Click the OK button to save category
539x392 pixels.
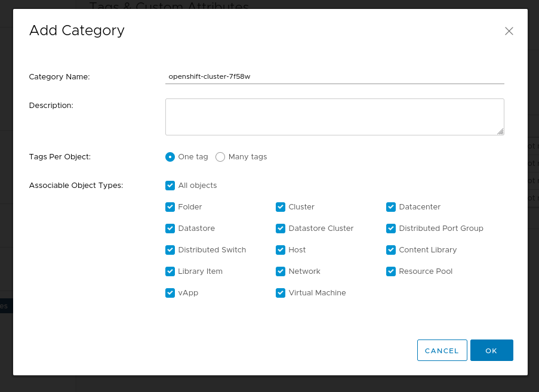(491, 350)
